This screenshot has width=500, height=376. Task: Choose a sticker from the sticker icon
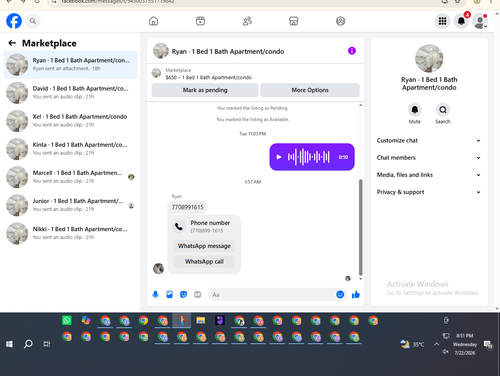pyautogui.click(x=183, y=295)
